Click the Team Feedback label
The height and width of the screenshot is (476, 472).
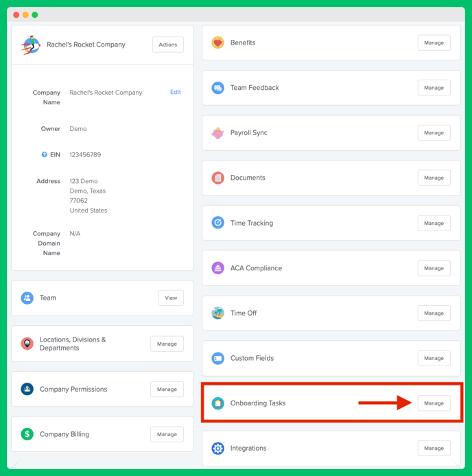point(255,88)
